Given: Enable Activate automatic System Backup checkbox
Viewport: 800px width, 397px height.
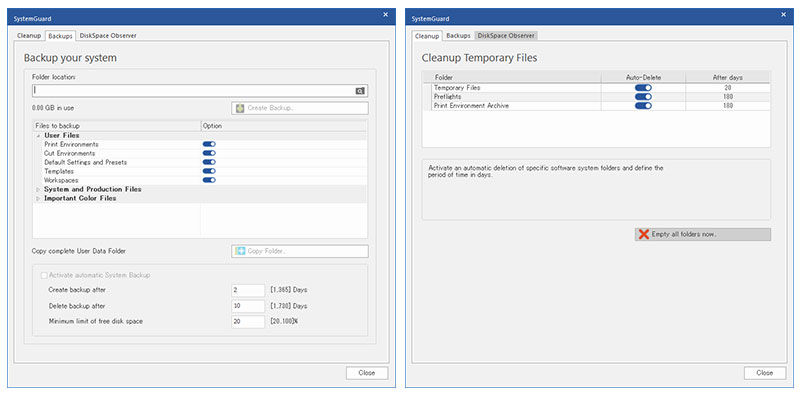Looking at the screenshot, I should [44, 275].
